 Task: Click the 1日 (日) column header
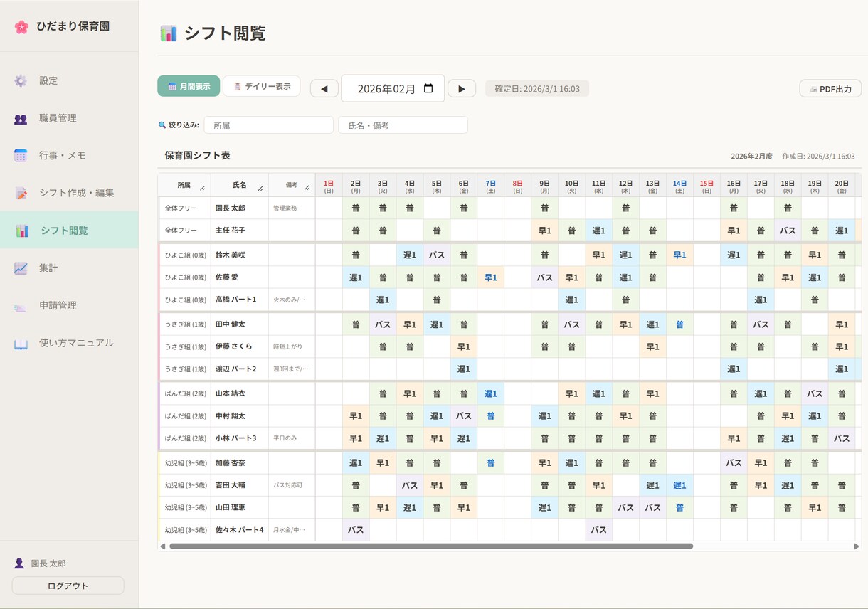(x=329, y=186)
